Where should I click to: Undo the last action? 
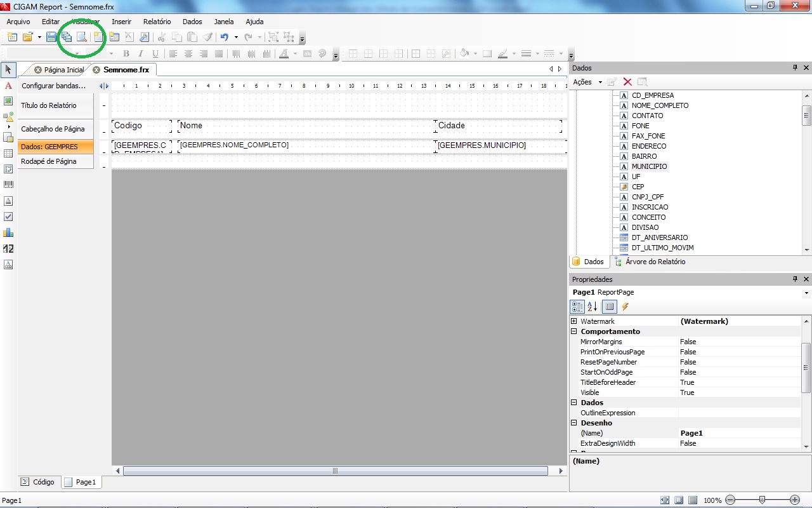tap(224, 37)
